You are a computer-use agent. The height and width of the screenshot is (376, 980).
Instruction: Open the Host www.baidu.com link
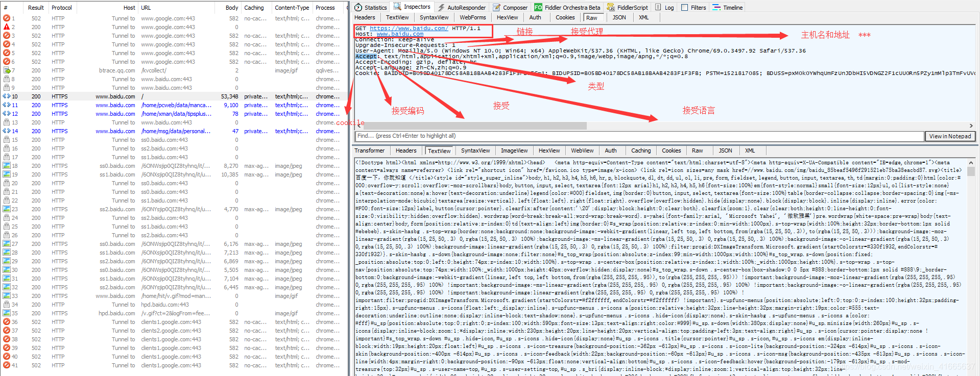click(400, 34)
